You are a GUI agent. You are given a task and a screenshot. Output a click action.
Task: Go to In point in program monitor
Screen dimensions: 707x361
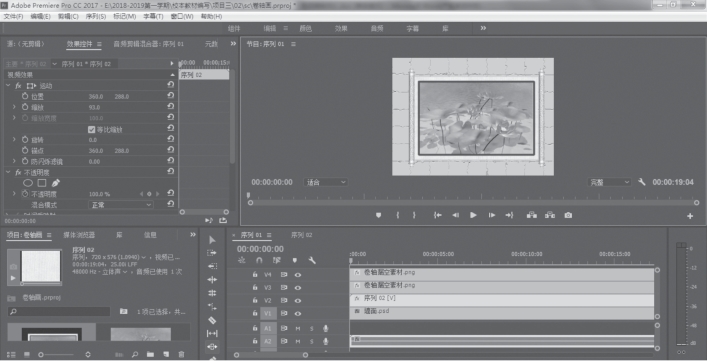(x=437, y=215)
